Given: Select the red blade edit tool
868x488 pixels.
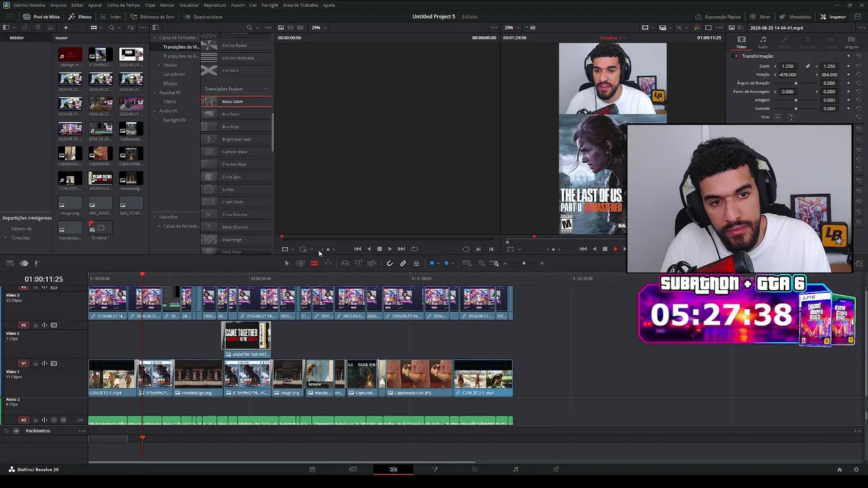Looking at the screenshot, I should point(314,263).
